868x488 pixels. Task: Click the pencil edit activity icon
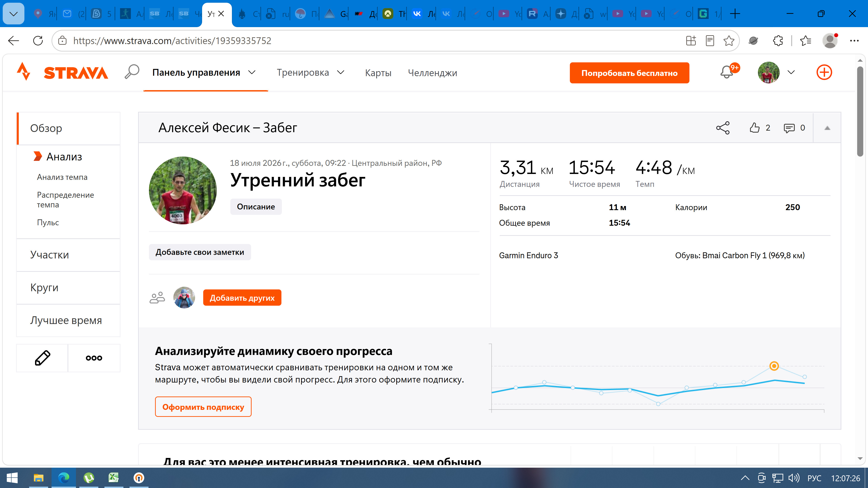click(x=42, y=358)
